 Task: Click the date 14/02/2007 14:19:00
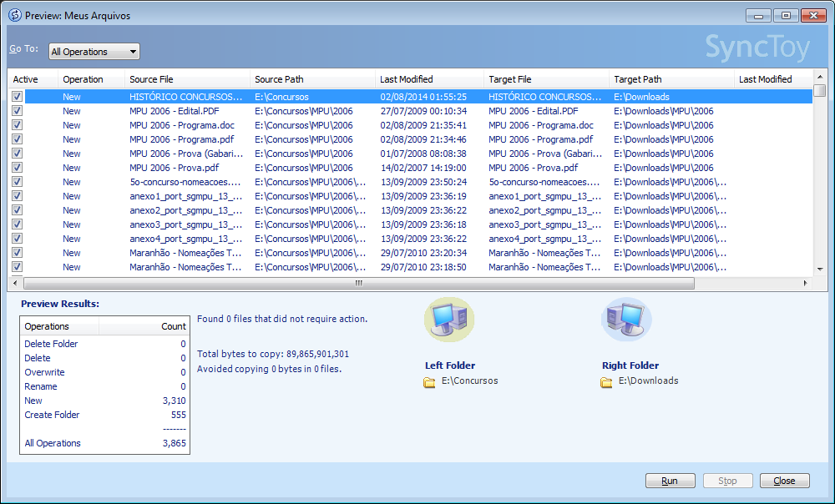coord(423,168)
